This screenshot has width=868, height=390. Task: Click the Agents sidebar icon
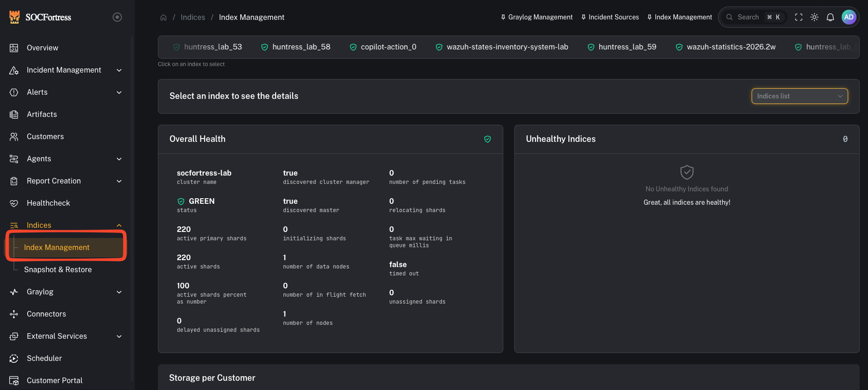tap(14, 158)
